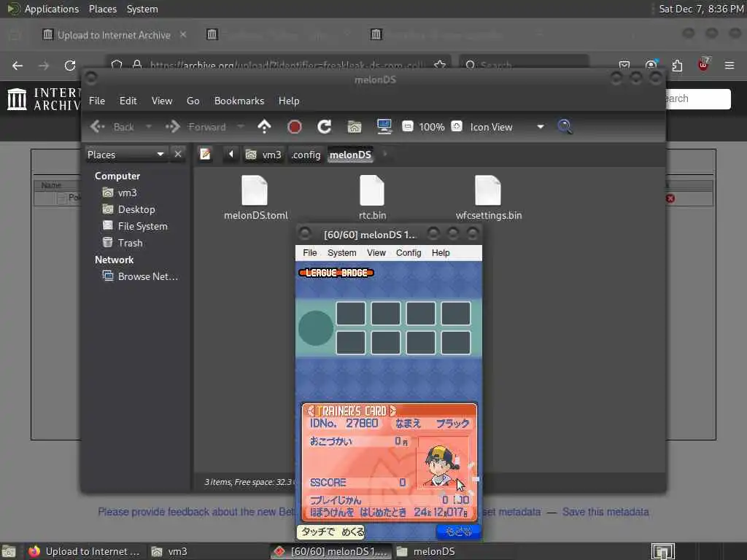
Task: Open Places menu in top panel
Action: tap(102, 9)
